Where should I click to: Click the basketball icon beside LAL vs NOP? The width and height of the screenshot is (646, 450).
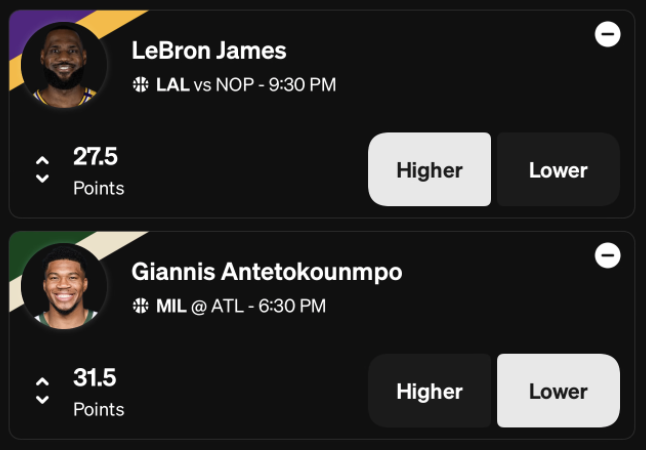[x=140, y=84]
